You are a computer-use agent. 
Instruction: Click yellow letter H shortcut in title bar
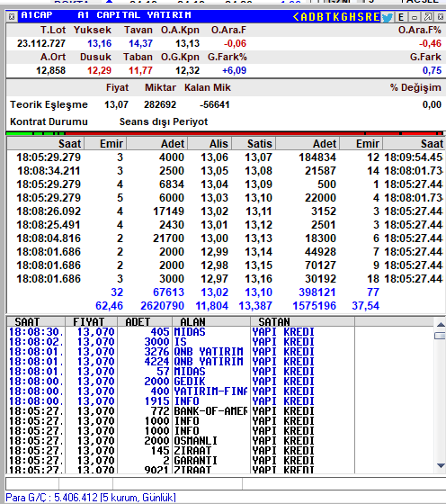click(x=352, y=17)
